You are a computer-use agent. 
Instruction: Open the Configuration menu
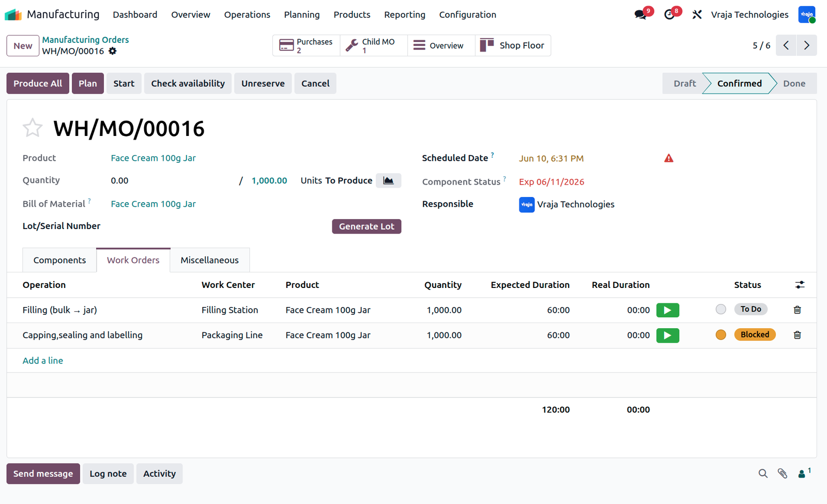468,14
